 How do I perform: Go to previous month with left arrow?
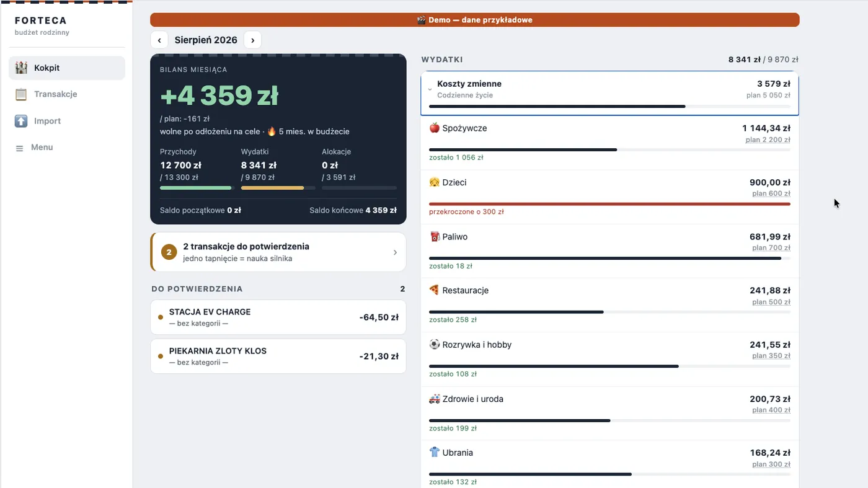click(159, 40)
